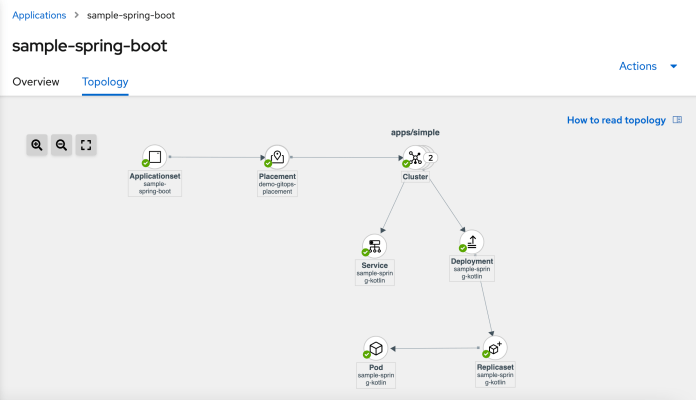Click the Placement demo-gitops-placement label
696x400 pixels.
click(x=277, y=183)
